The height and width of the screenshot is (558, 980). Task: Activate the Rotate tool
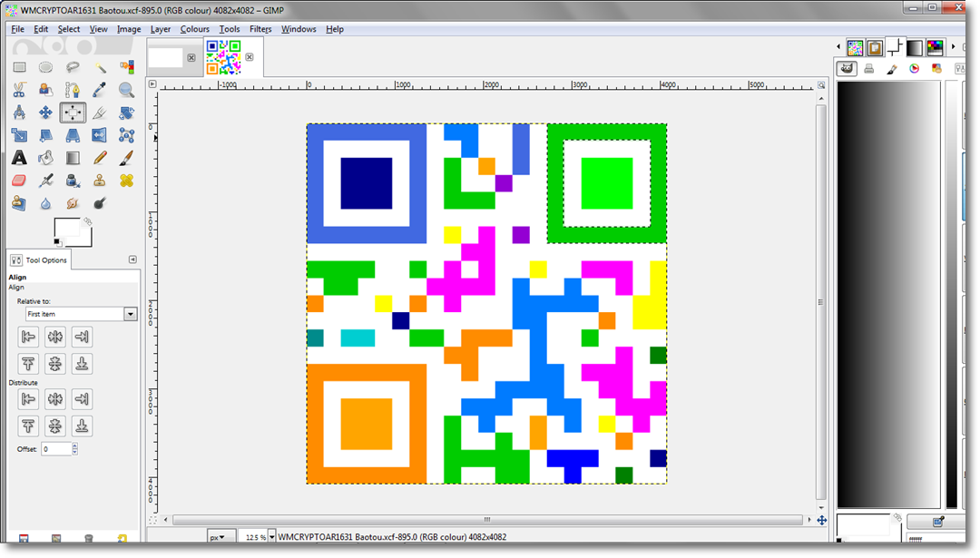coord(126,113)
